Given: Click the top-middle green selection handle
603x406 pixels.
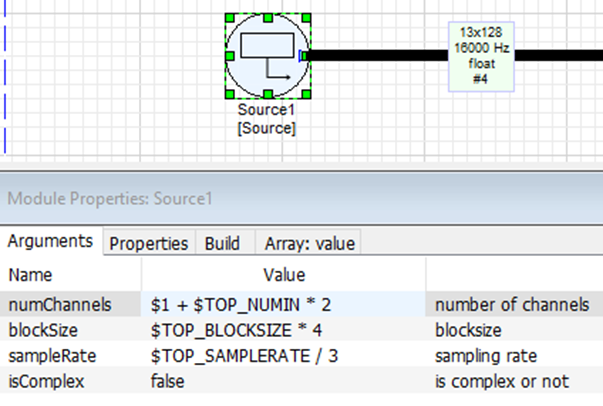Looking at the screenshot, I should (x=268, y=18).
